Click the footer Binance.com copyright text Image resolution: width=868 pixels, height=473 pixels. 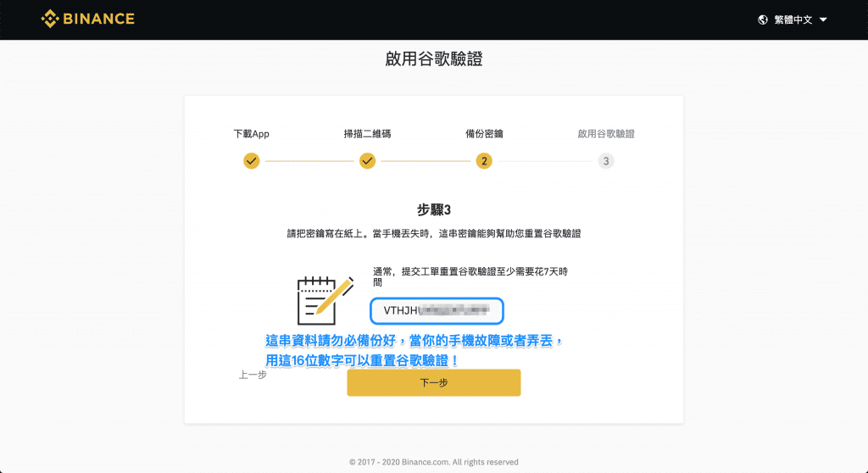433,462
